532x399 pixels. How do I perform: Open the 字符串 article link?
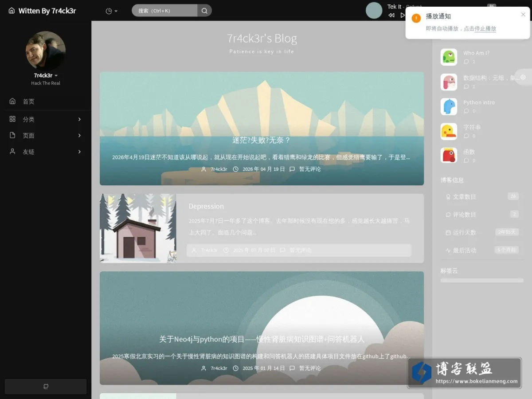pyautogui.click(x=472, y=127)
